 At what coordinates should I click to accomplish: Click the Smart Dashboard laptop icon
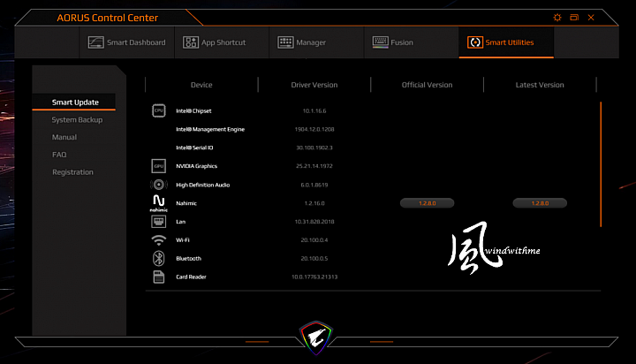(96, 42)
